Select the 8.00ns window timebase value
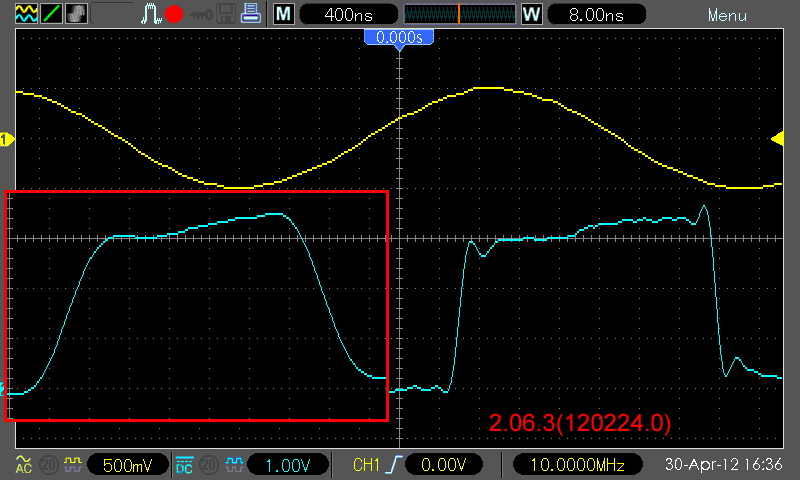This screenshot has height=480, width=800. [x=596, y=14]
